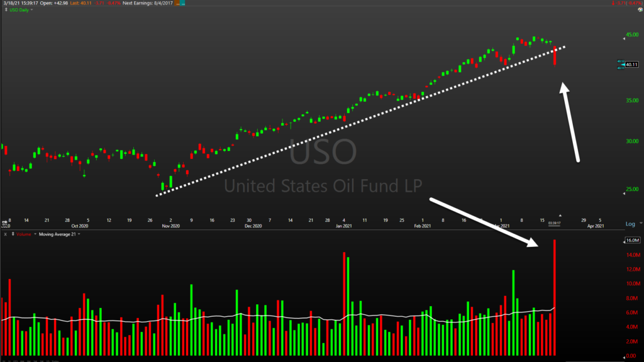Image resolution: width=644 pixels, height=362 pixels.
Task: Open the Volume indicator dropdown arrow
Action: pos(35,234)
